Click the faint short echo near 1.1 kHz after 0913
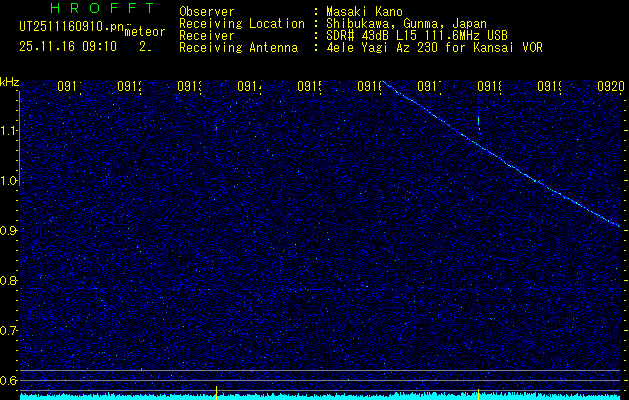Viewport: 629px width, 400px height. 216,127
